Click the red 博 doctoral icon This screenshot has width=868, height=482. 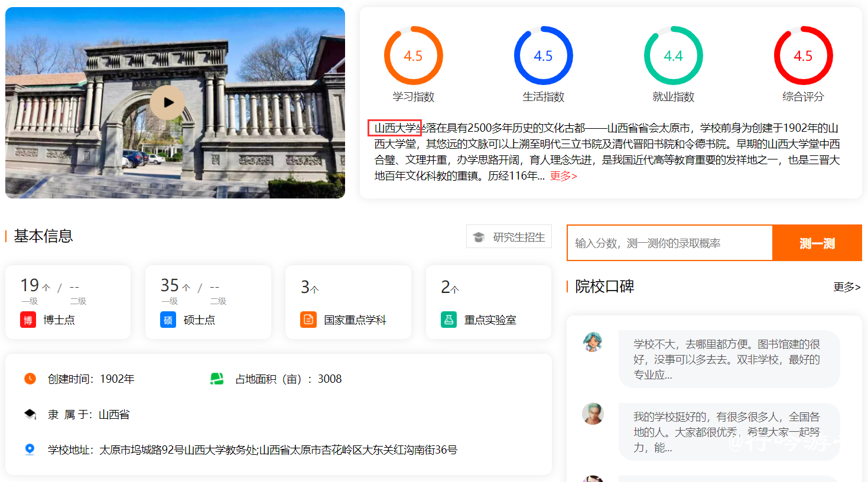coord(28,320)
